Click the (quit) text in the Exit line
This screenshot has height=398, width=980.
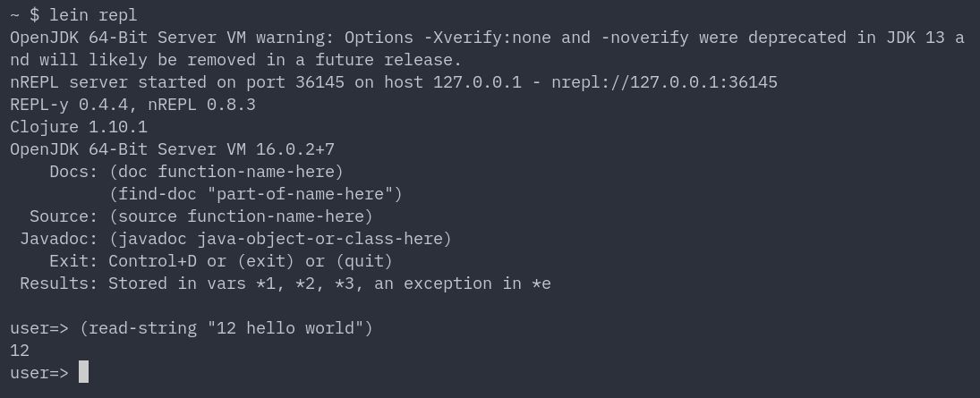tap(363, 261)
